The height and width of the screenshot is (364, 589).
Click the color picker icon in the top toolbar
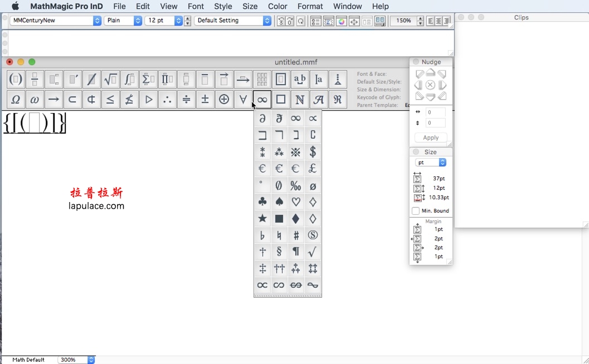pyautogui.click(x=342, y=21)
